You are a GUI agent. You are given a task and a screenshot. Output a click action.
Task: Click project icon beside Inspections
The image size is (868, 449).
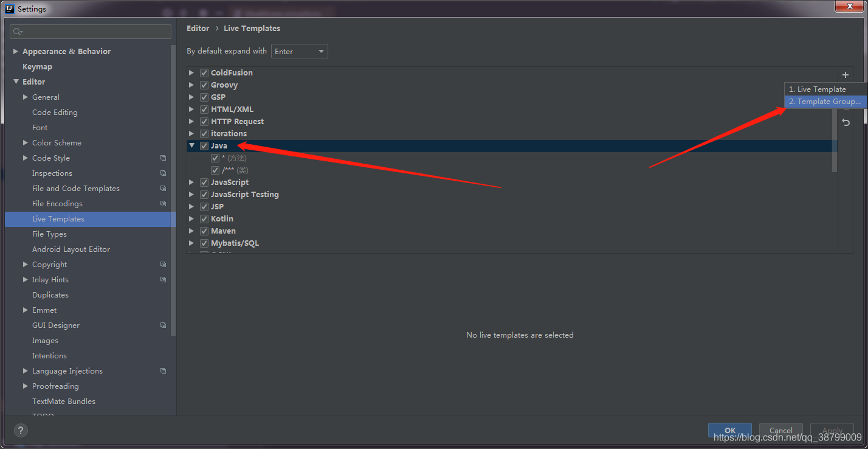pyautogui.click(x=163, y=173)
